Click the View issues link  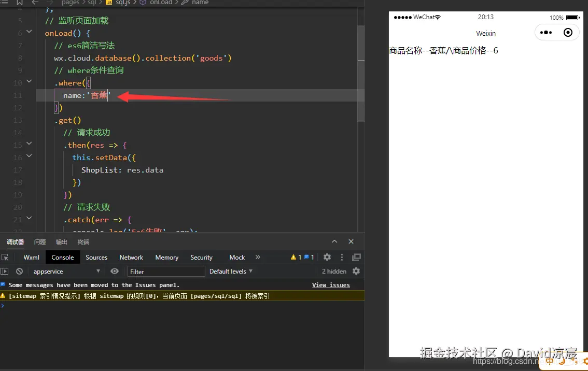pos(331,285)
